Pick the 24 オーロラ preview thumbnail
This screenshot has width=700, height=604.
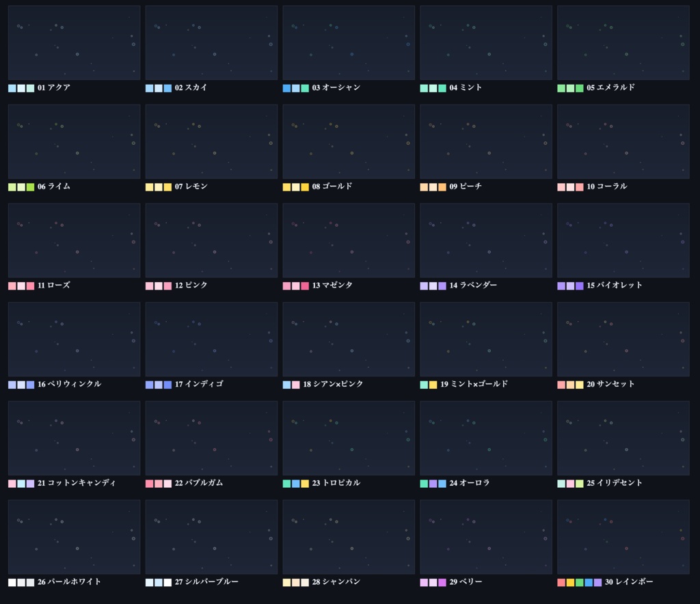[486, 438]
